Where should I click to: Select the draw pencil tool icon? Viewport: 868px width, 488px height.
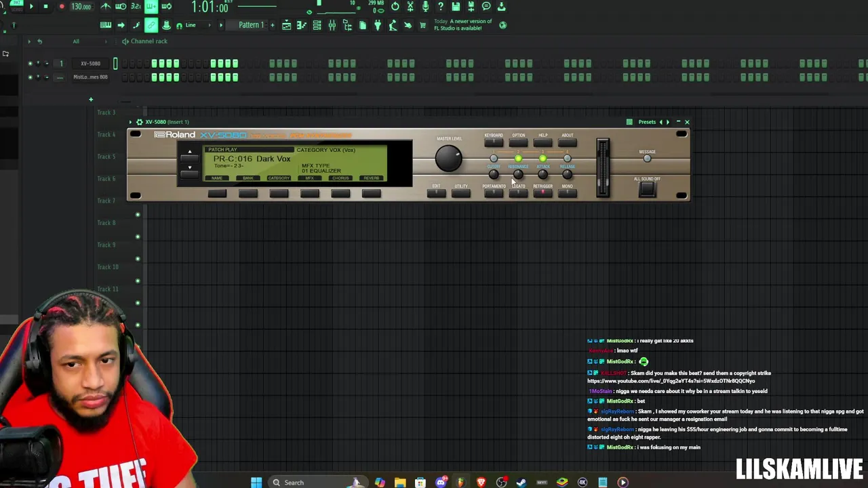(x=136, y=25)
